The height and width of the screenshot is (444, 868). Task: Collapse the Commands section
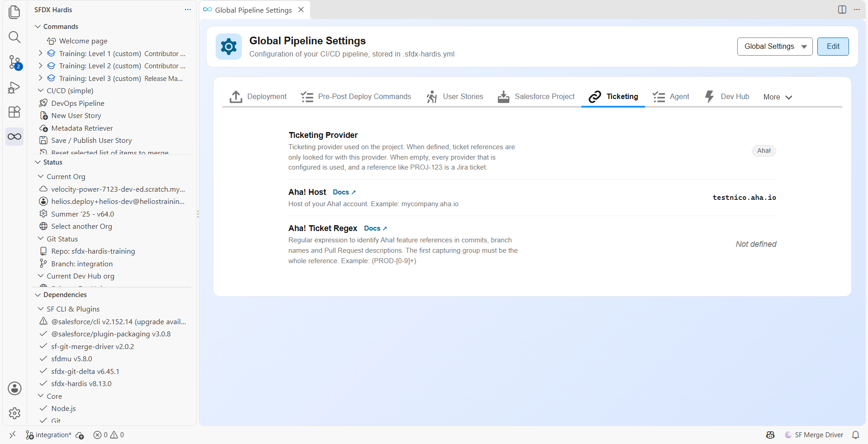(38, 27)
